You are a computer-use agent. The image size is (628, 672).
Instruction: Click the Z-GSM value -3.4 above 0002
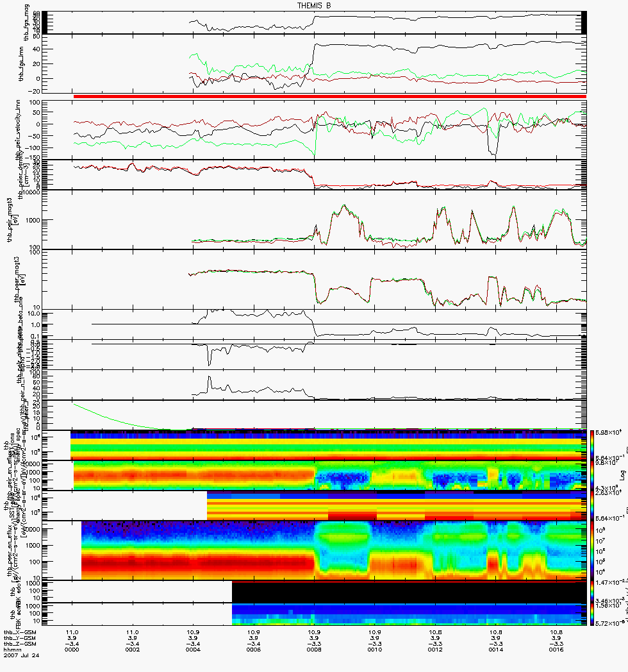(x=133, y=644)
